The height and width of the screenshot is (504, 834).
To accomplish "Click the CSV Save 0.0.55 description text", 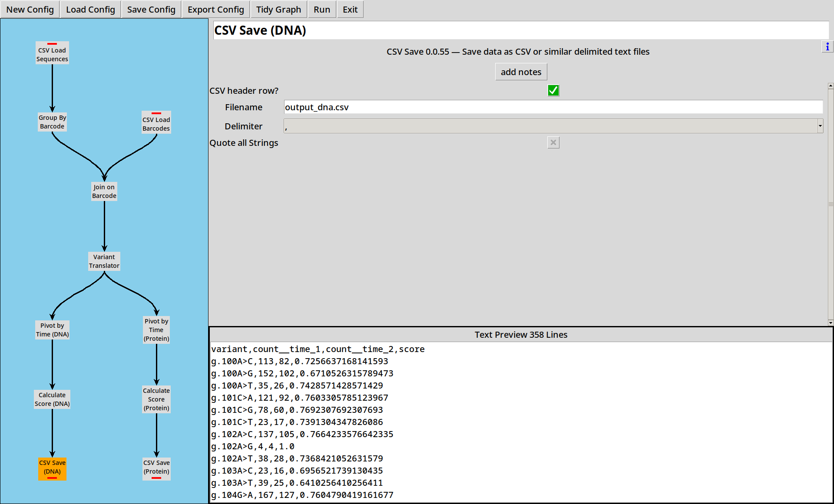I will coord(518,52).
